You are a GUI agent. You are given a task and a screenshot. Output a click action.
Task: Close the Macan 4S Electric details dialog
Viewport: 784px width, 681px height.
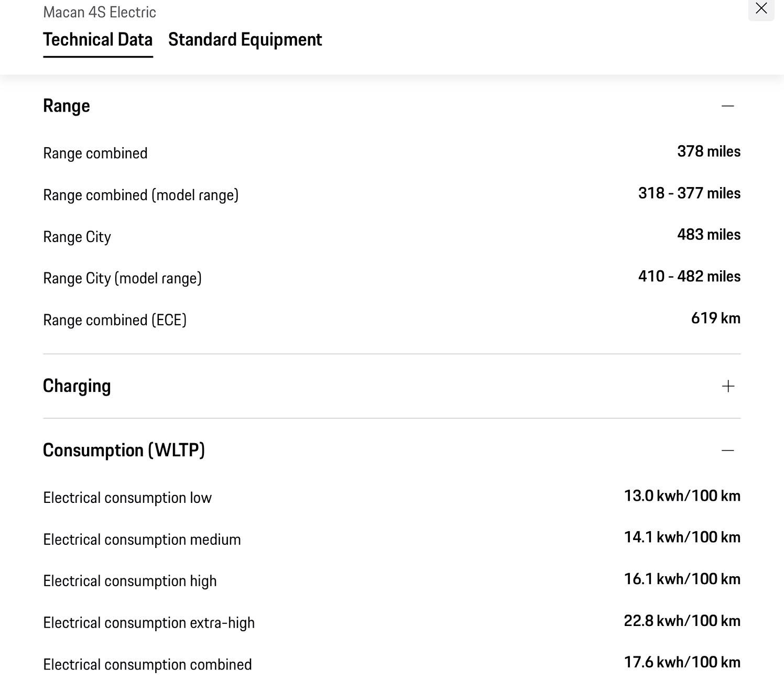761,8
